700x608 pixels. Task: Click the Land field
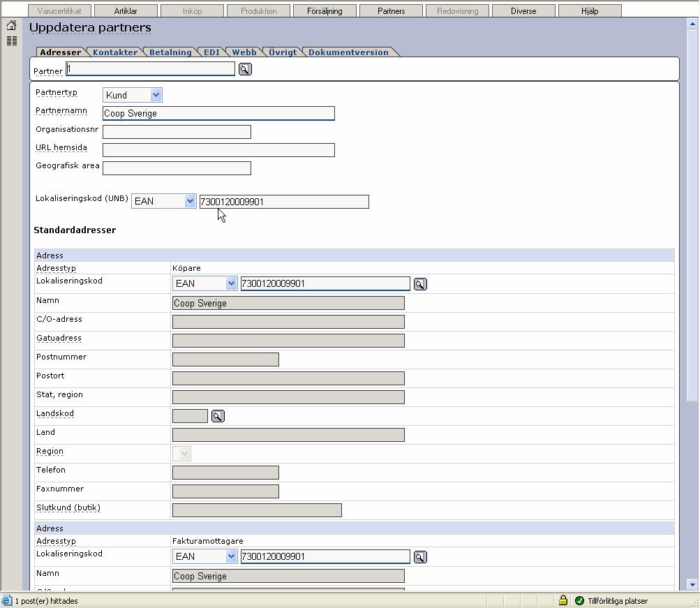288,435
